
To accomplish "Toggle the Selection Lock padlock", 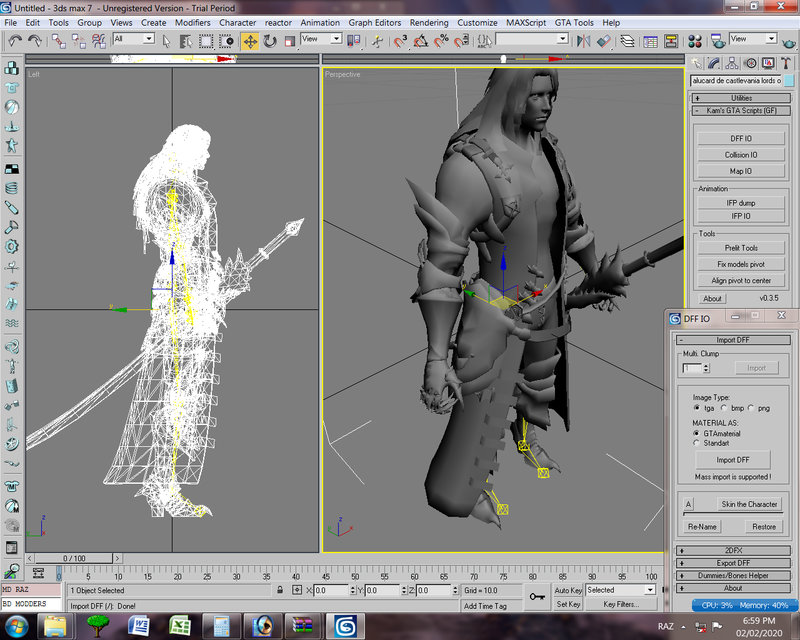I will [280, 590].
